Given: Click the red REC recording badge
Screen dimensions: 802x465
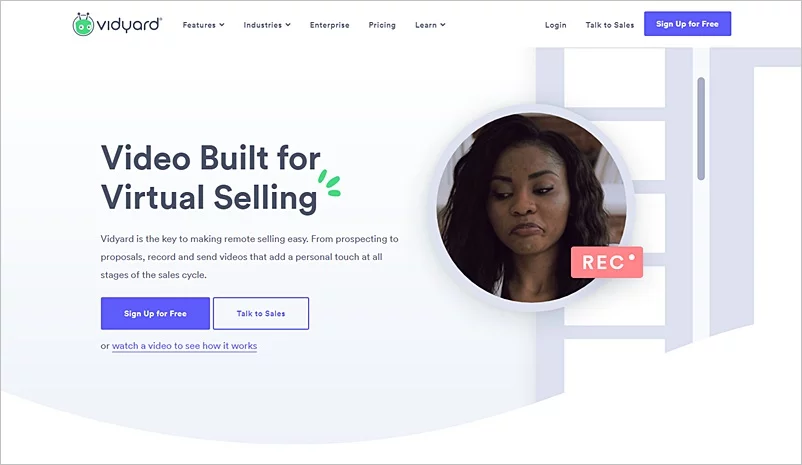Looking at the screenshot, I should click(x=607, y=262).
